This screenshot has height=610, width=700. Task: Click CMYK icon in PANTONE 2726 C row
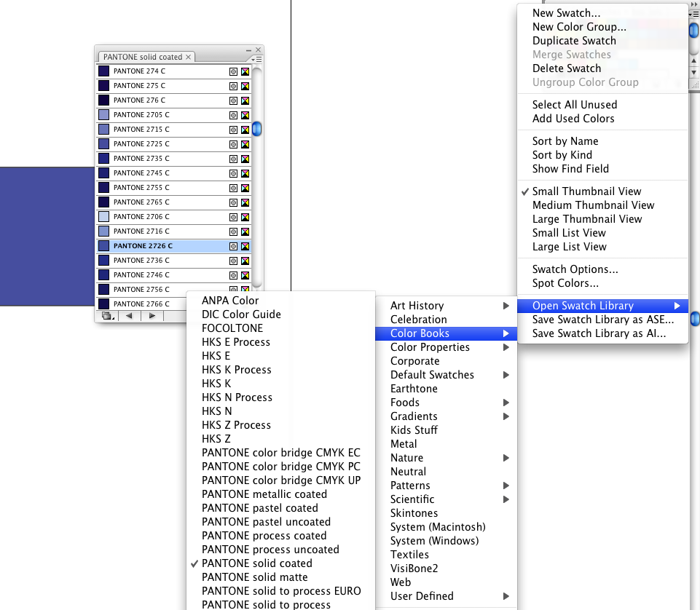click(245, 246)
